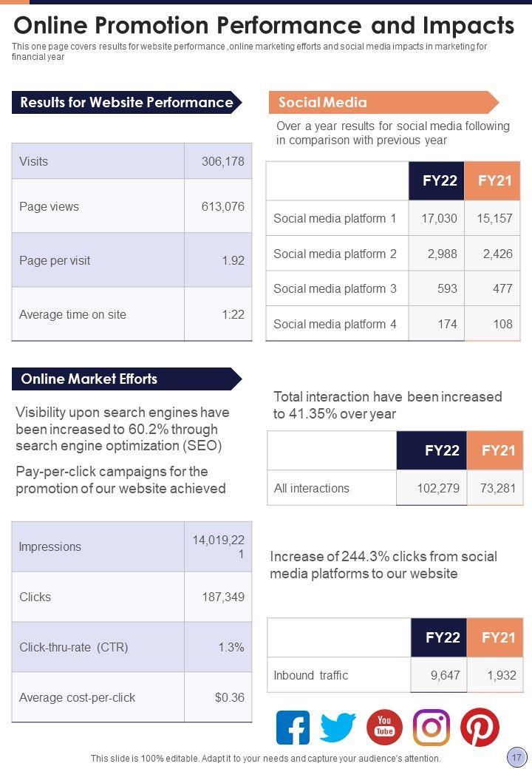Screen dimensions: 532x769
Task: Select the Social media platform 1 row label
Action: (335, 218)
